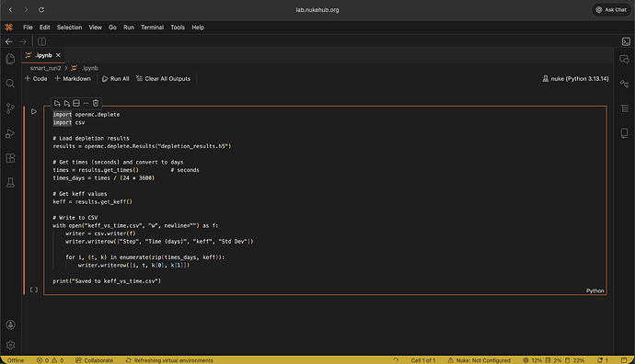Click the device preview icon in right sidebar
Viewport: 635px width, 364px height.
[x=625, y=133]
